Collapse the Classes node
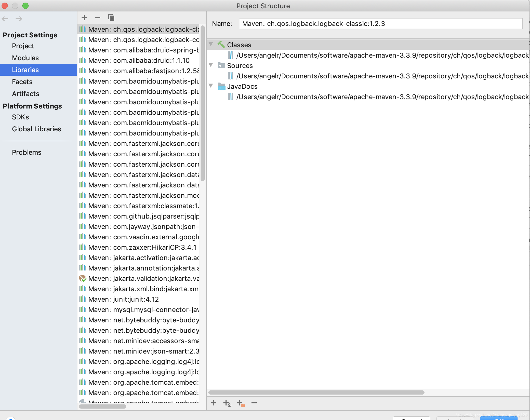The width and height of the screenshot is (530, 420). pos(211,44)
